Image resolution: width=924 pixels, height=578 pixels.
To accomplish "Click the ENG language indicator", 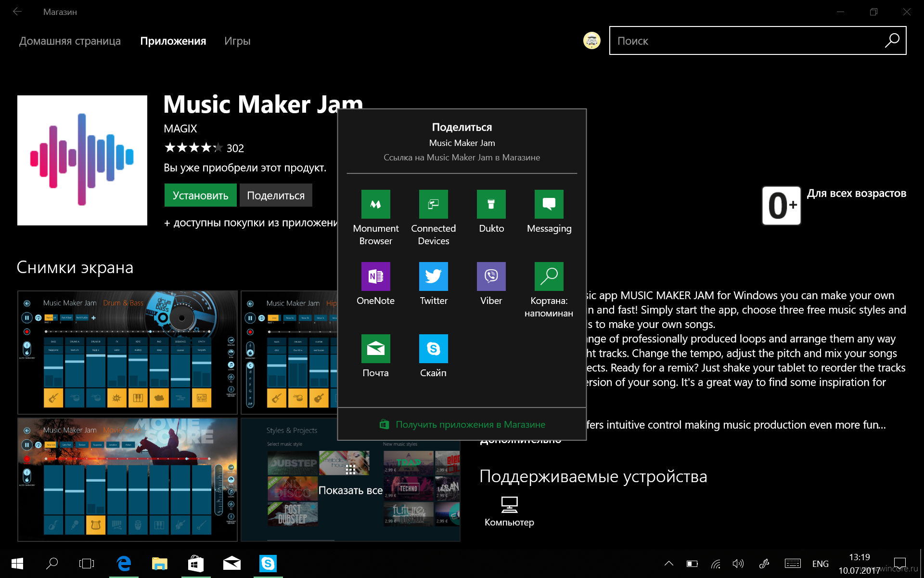I will 821,564.
